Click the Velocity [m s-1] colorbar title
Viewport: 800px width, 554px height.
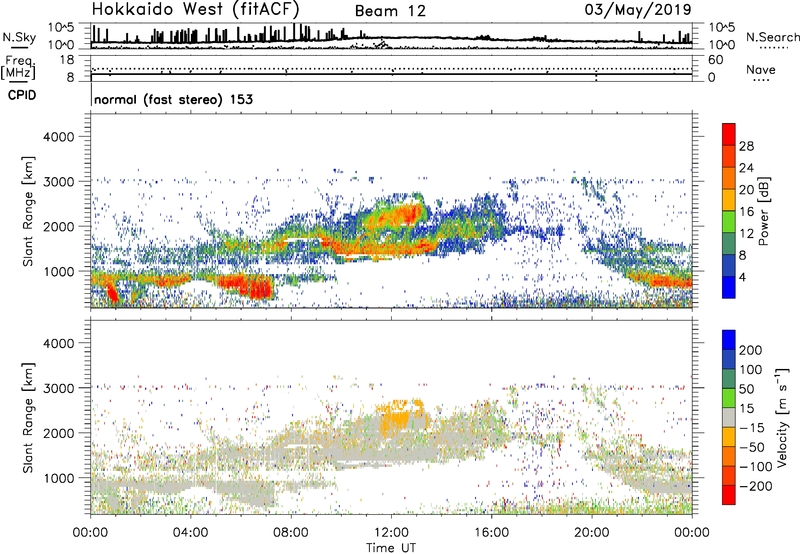coord(782,417)
